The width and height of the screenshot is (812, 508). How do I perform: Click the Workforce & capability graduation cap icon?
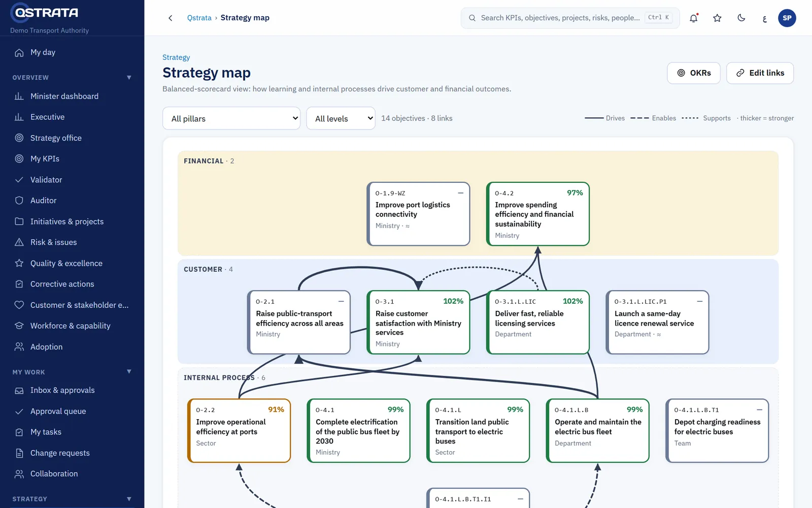tap(19, 326)
